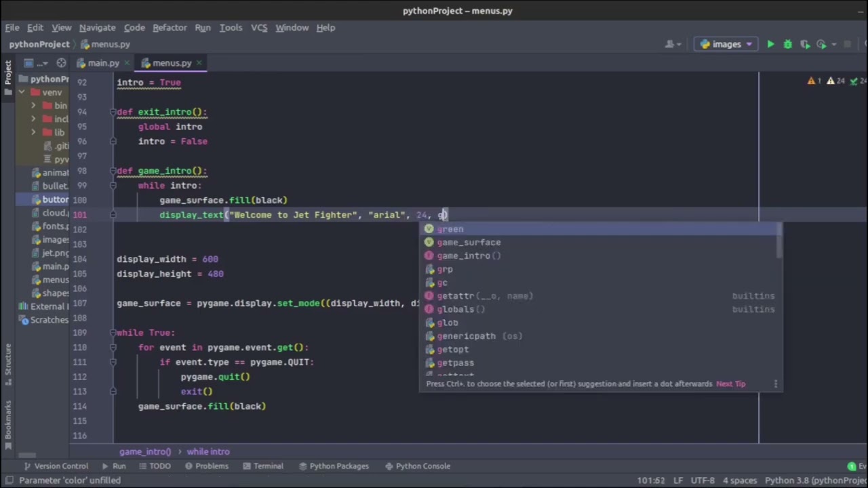Open External Libraries node in project tree
Image resolution: width=868 pixels, height=488 pixels.
tap(44, 306)
